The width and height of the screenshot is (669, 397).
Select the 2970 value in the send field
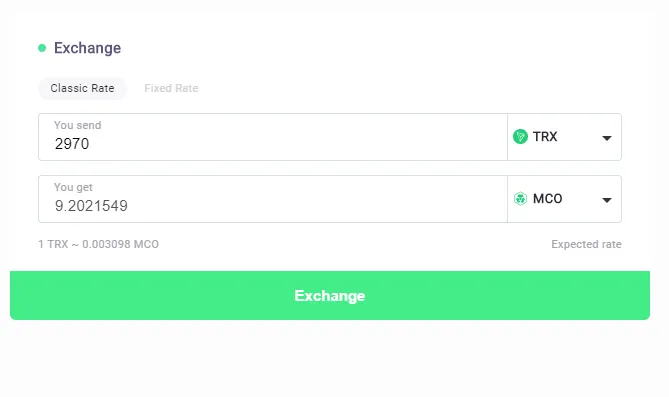[72, 144]
